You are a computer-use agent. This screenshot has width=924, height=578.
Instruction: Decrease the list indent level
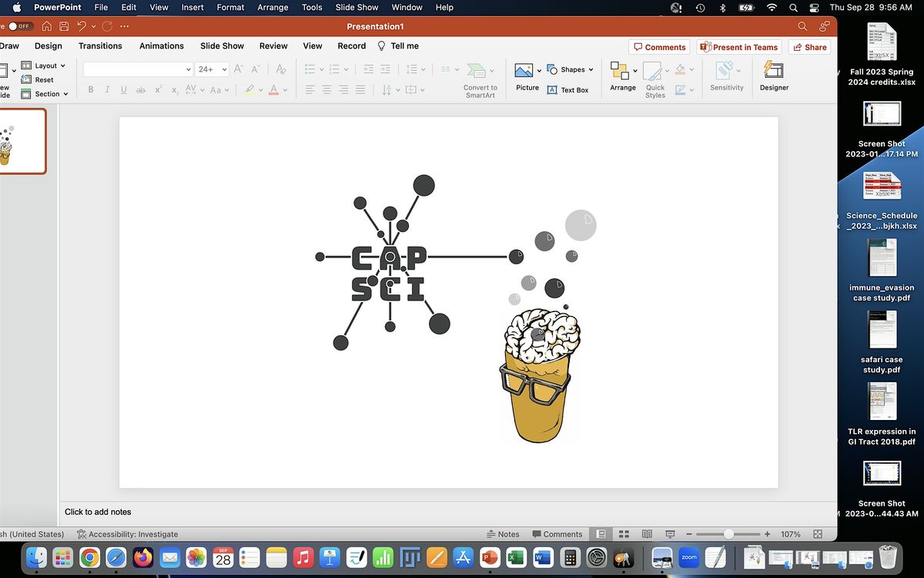coord(367,69)
